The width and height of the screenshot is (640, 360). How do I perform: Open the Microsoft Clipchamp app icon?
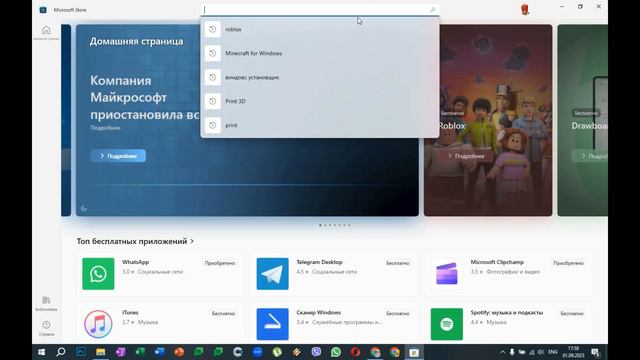(x=447, y=273)
